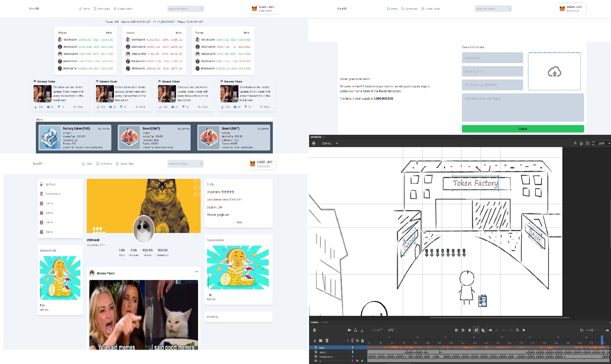Select the Timeline tab
The width and height of the screenshot is (611, 364).
(315, 322)
